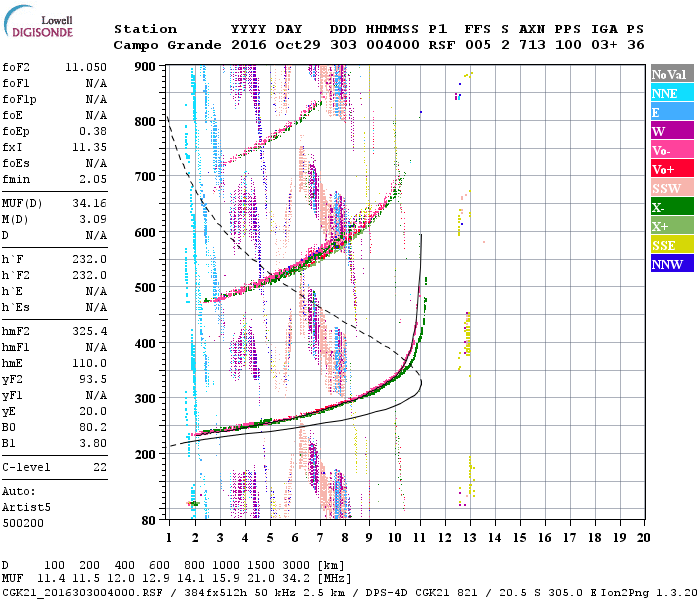This screenshot has width=700, height=600.
Task: Click the yF2 value 93.5
Action: (x=93, y=379)
